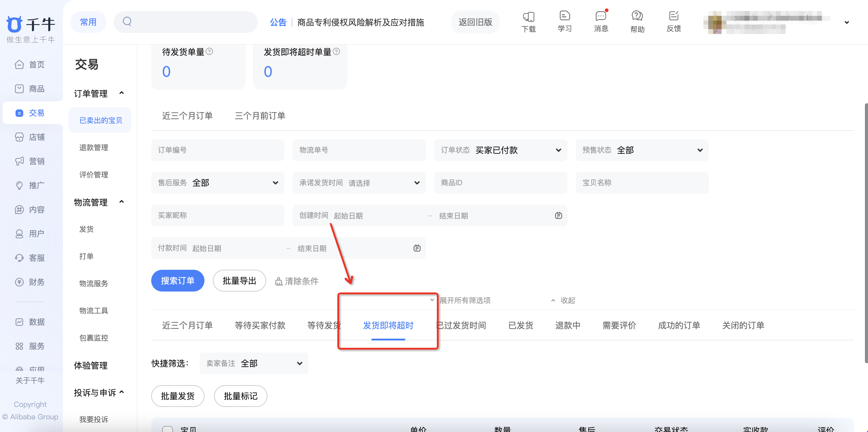
Task: Open the 售后服务 dropdown
Action: (218, 183)
